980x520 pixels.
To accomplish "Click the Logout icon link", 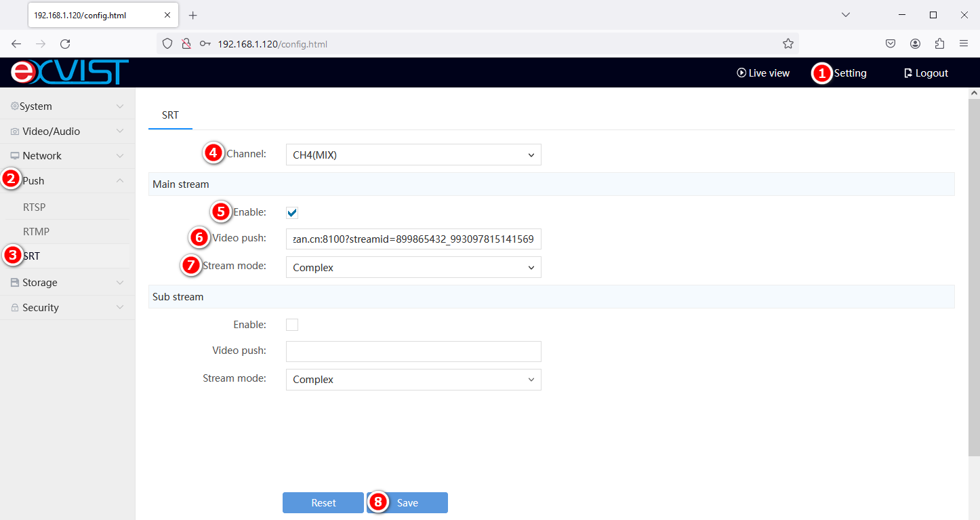I will coord(926,73).
